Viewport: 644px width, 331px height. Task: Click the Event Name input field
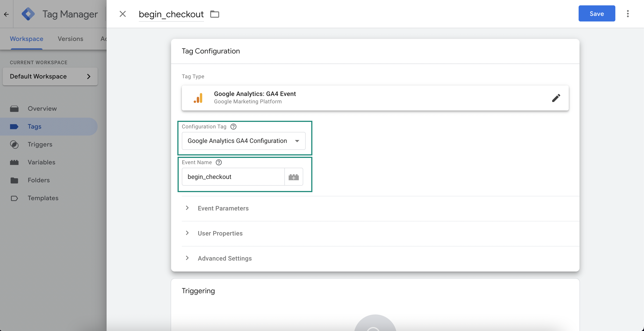(x=233, y=177)
